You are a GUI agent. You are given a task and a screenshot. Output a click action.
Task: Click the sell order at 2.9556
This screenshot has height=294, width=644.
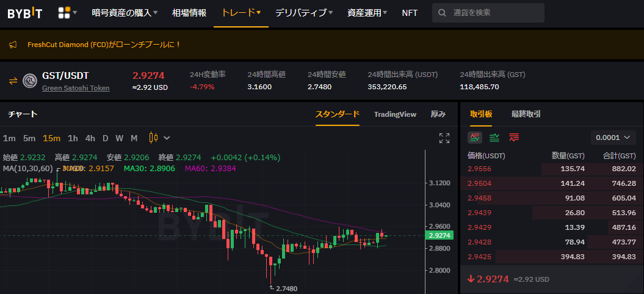(552, 169)
